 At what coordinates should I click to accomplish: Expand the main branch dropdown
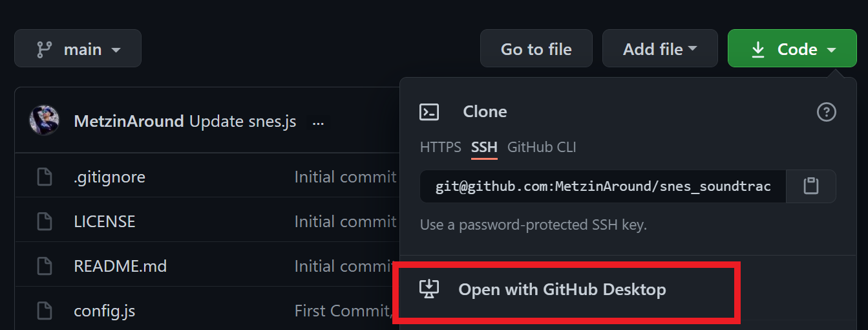pos(78,49)
